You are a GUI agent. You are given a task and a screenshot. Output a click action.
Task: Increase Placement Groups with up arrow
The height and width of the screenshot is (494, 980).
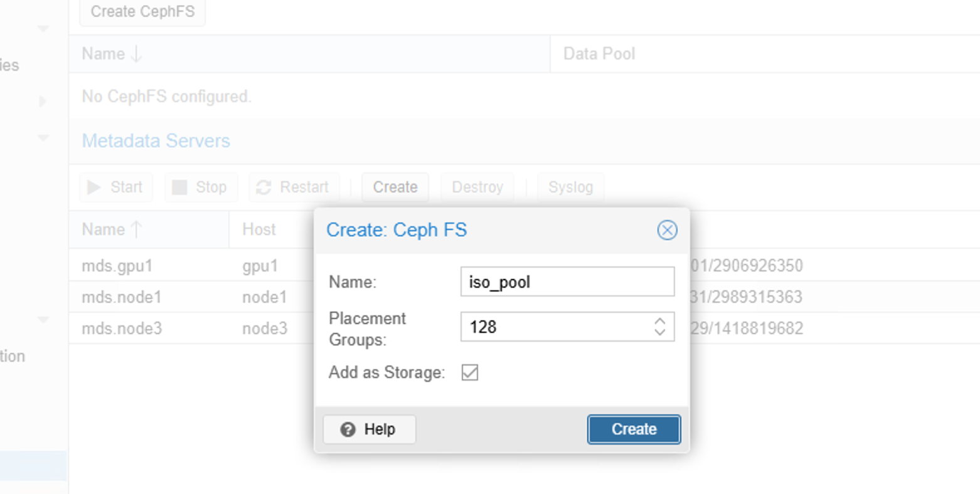(659, 321)
